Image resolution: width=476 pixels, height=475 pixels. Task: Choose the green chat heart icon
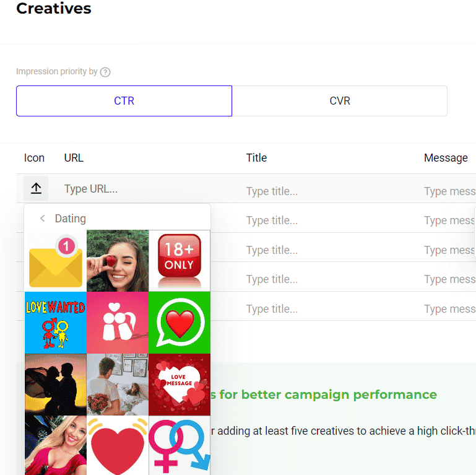pos(180,323)
